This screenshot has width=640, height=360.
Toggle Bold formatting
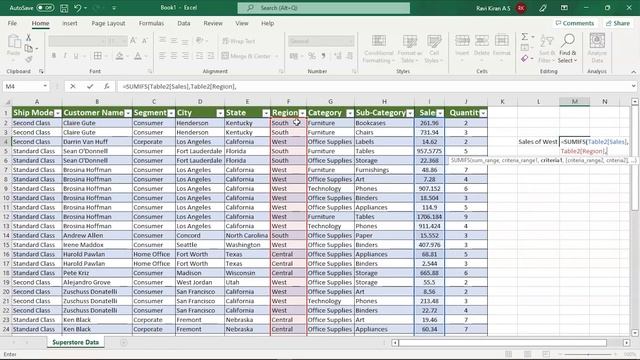tap(53, 56)
